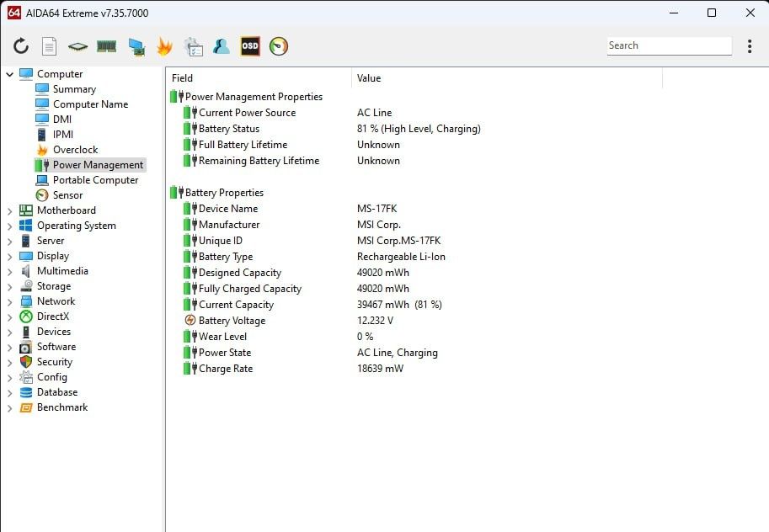Click the computer monitor toolbar icon
The width and height of the screenshot is (769, 532).
(136, 47)
